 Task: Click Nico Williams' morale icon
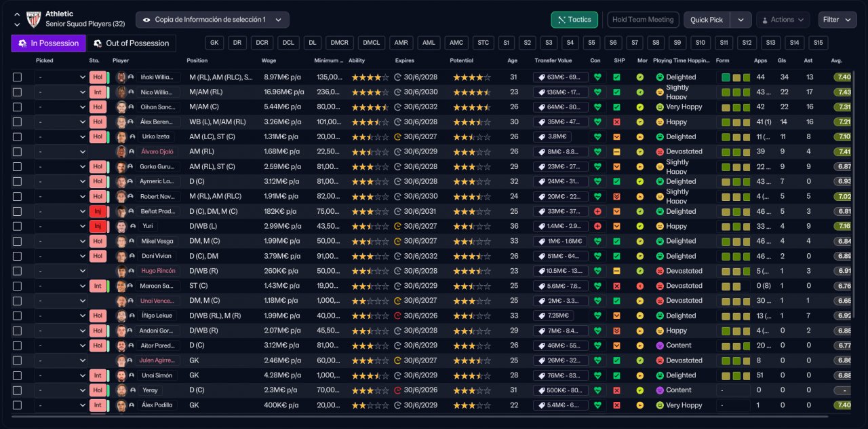(x=639, y=92)
